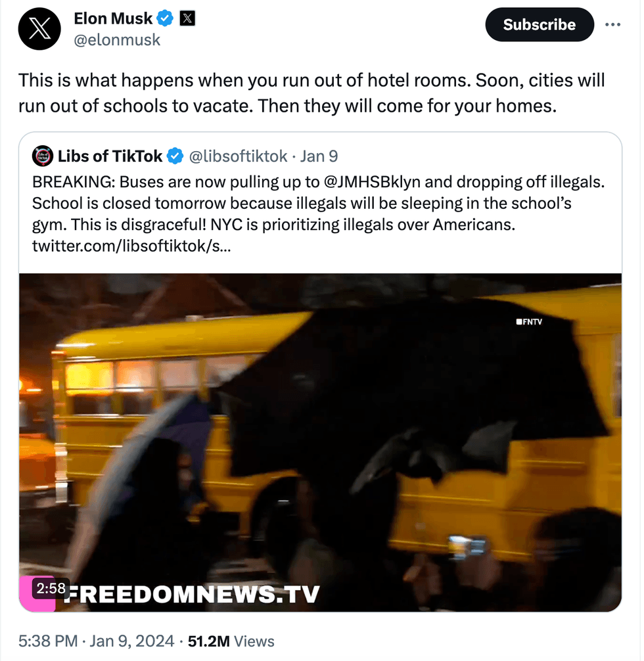Click the blue verified badge beside Elon Musk

click(165, 18)
